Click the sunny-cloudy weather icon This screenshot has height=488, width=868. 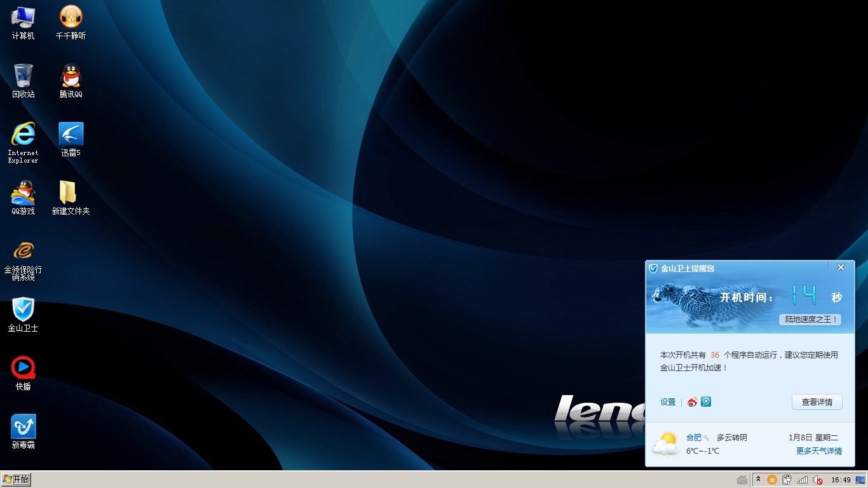pos(665,444)
